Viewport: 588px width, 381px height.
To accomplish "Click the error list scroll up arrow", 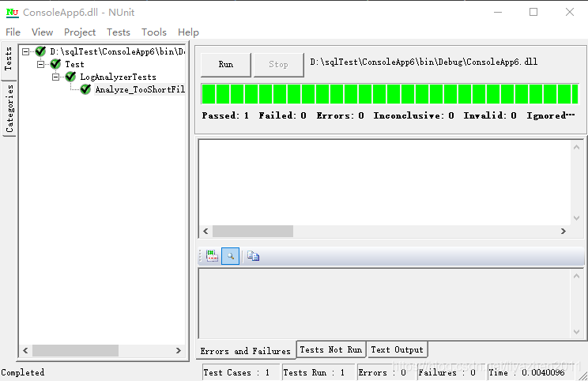I will click(x=576, y=147).
